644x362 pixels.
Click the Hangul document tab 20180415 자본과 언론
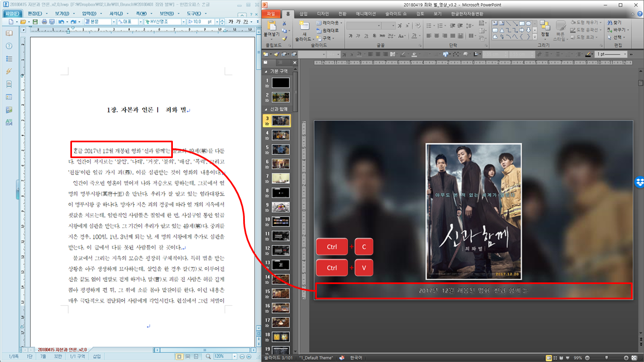pos(62,349)
